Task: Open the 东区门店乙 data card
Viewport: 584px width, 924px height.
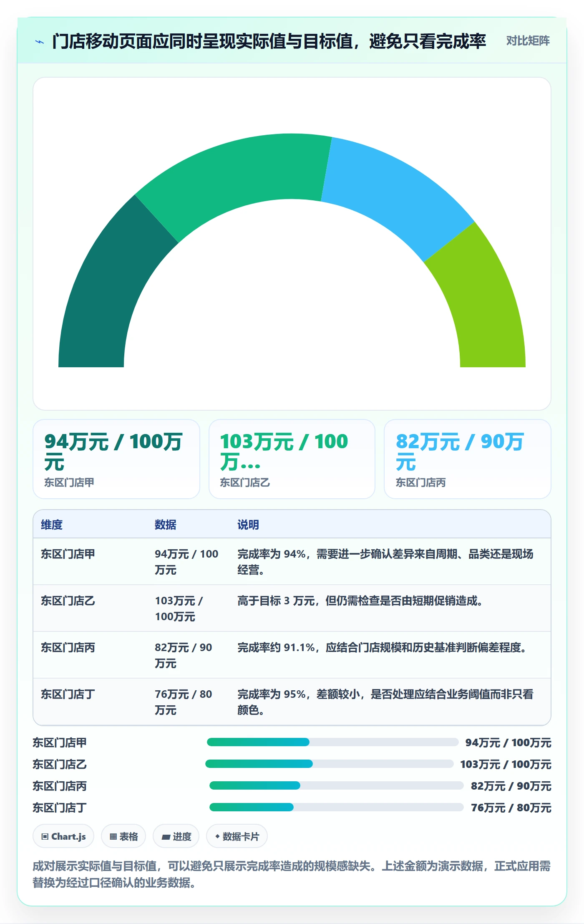Action: (x=292, y=459)
